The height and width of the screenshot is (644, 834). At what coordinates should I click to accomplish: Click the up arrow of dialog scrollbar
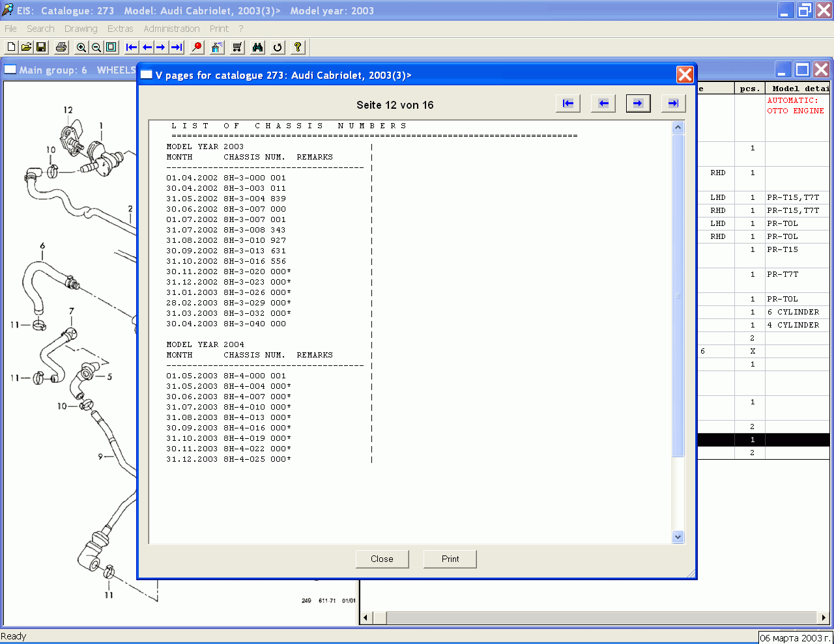pos(678,127)
